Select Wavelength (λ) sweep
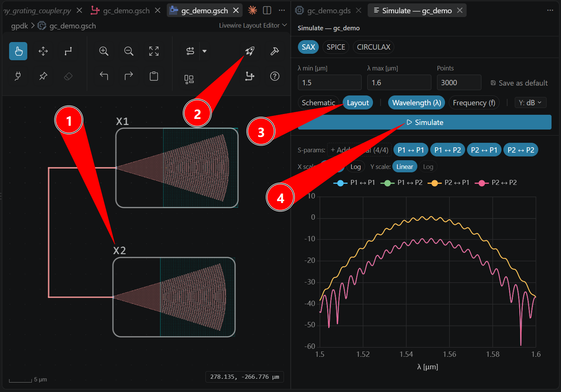Viewport: 561px width, 392px height. coord(417,103)
